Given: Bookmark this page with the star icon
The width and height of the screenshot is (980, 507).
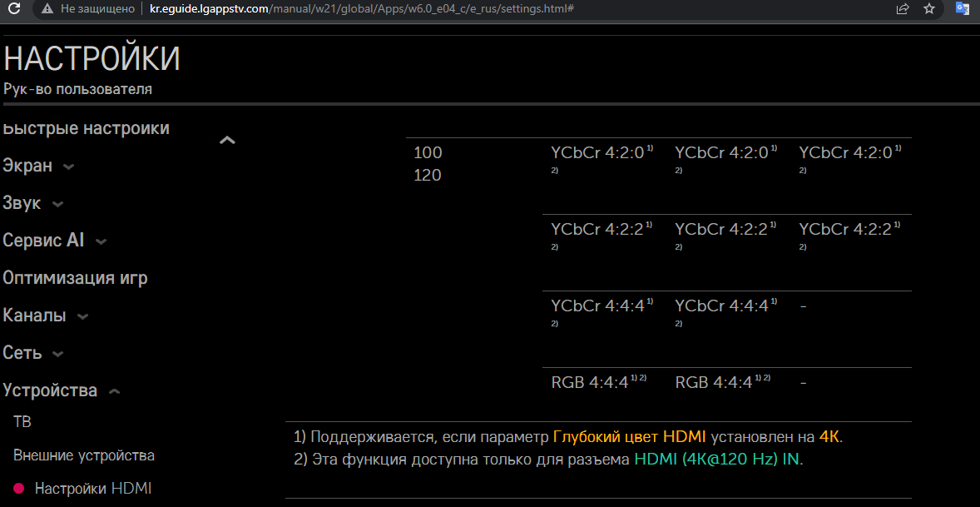Looking at the screenshot, I should pyautogui.click(x=929, y=9).
